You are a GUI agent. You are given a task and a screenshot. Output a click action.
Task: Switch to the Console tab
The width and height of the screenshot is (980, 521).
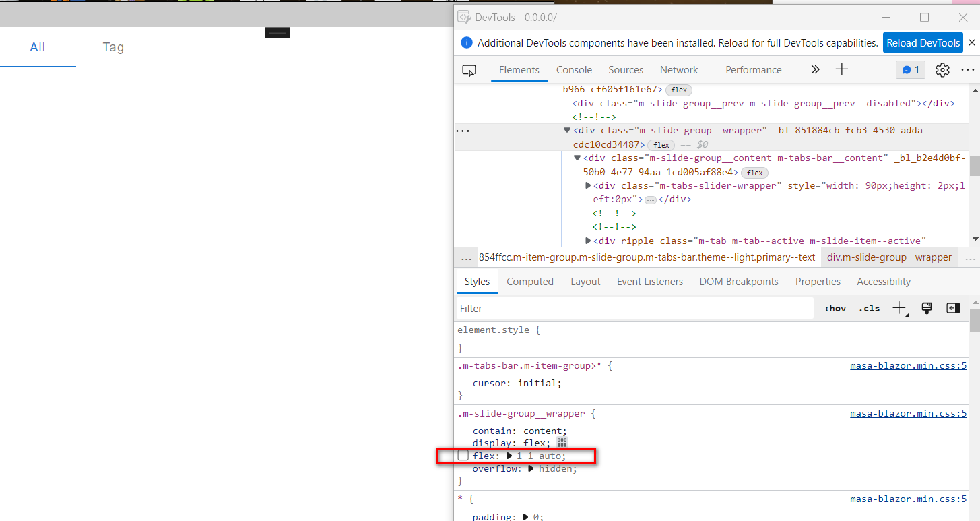pos(574,69)
